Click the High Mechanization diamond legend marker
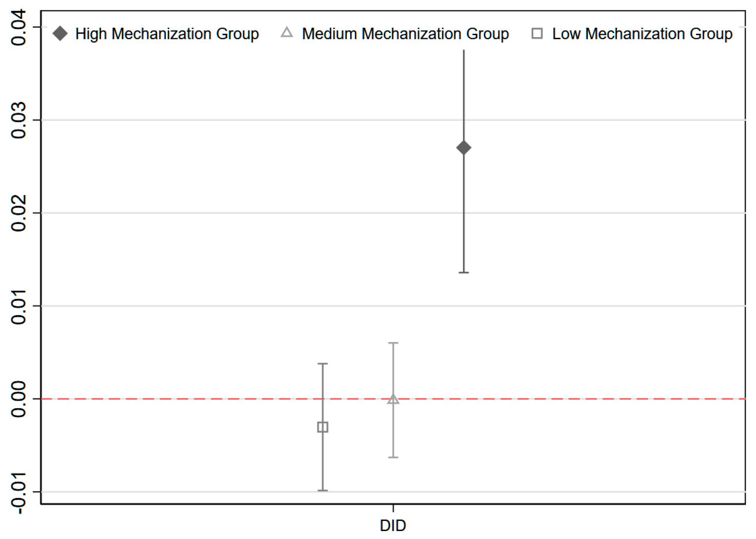Viewport: 756px width, 539px height. (x=60, y=34)
